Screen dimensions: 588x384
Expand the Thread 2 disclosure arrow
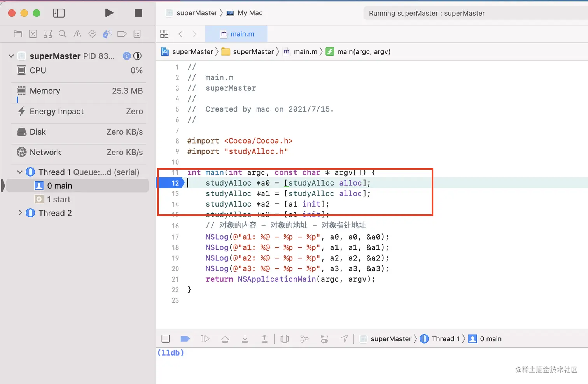pos(20,213)
